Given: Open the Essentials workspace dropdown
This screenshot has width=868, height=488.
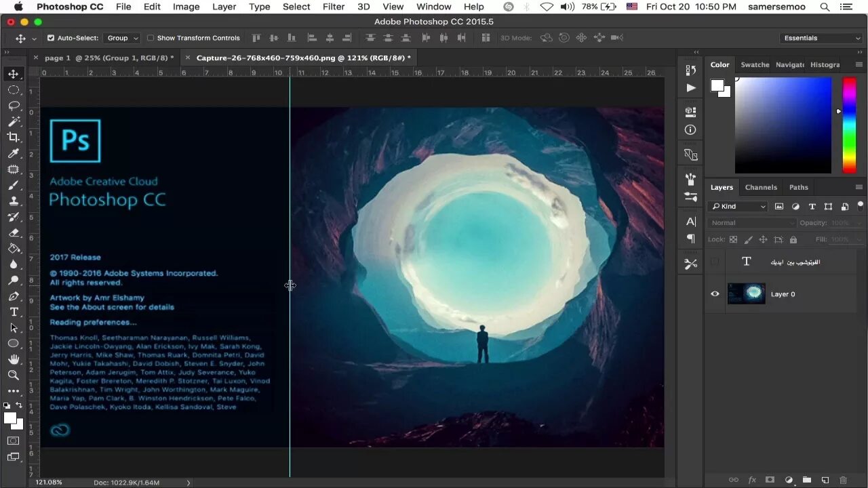Looking at the screenshot, I should 822,38.
